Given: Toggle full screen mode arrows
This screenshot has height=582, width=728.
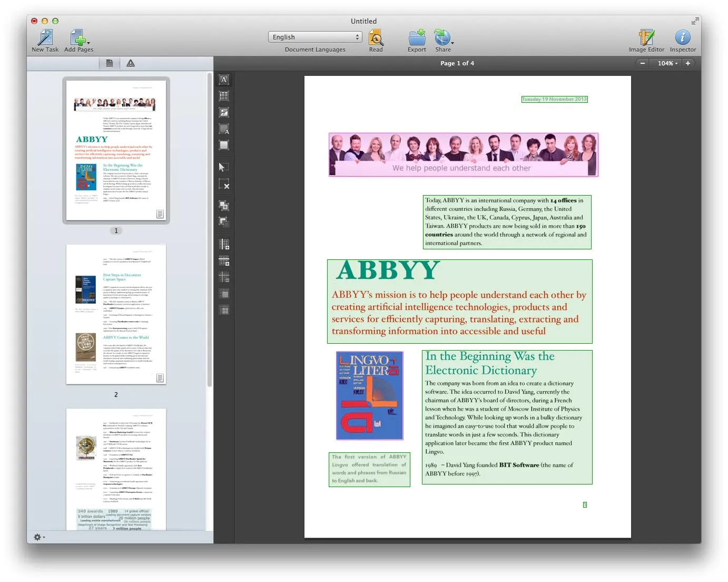Looking at the screenshot, I should point(695,21).
